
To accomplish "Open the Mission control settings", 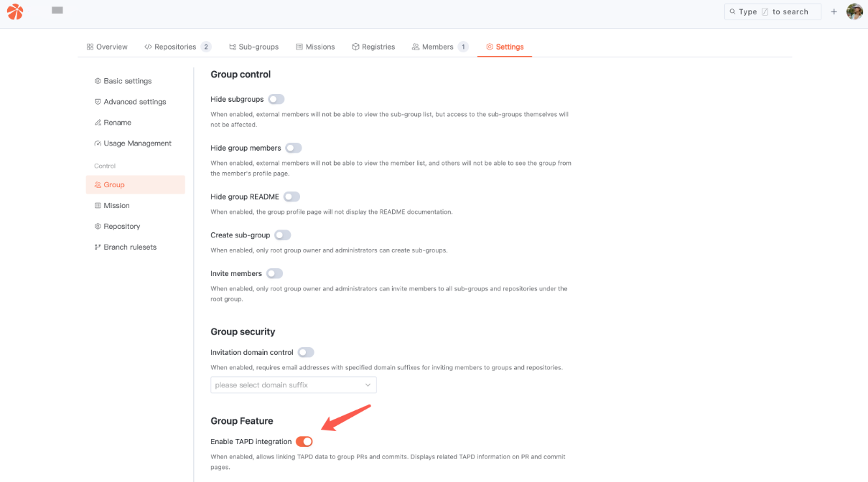I will 116,206.
